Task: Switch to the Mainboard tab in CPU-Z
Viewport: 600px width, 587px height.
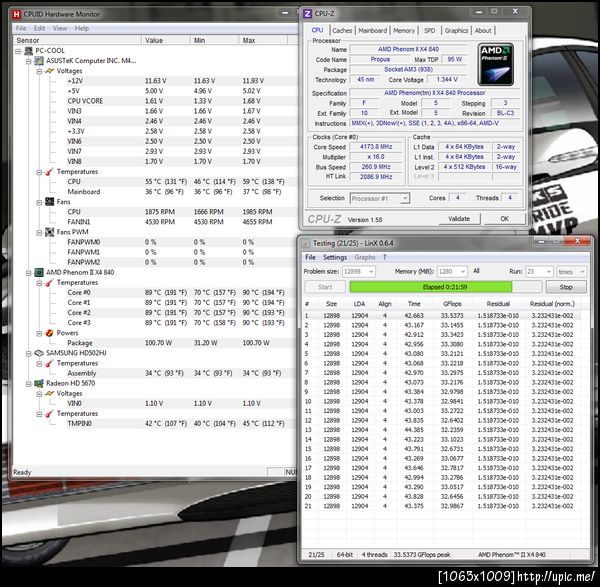Action: (372, 31)
